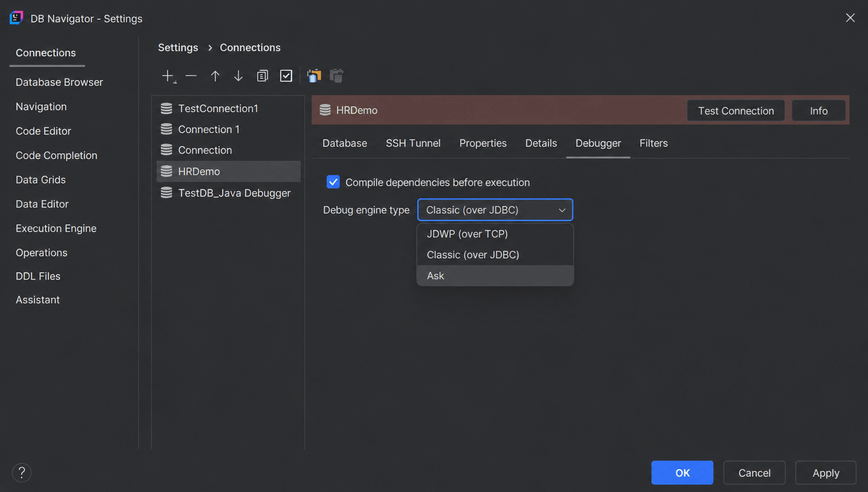The width and height of the screenshot is (868, 492).
Task: Apply the settings changes
Action: pyautogui.click(x=826, y=473)
